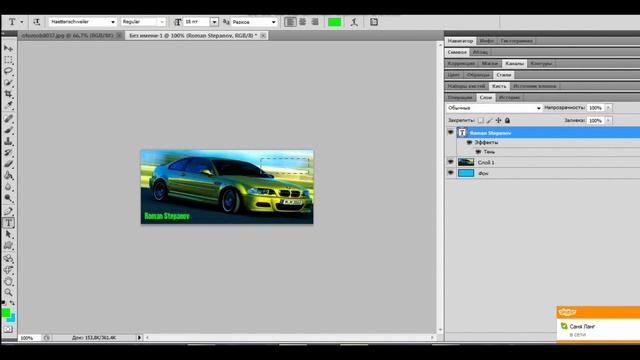Open the font size dropdown arrow
Screen dimensions: 640x360
pos(214,22)
